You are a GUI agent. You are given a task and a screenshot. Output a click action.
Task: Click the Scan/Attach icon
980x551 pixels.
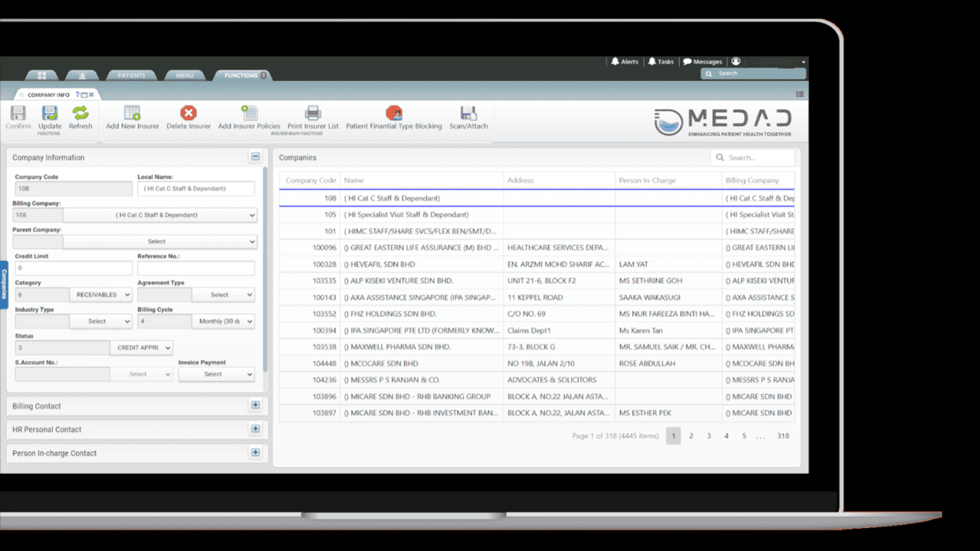click(x=468, y=113)
